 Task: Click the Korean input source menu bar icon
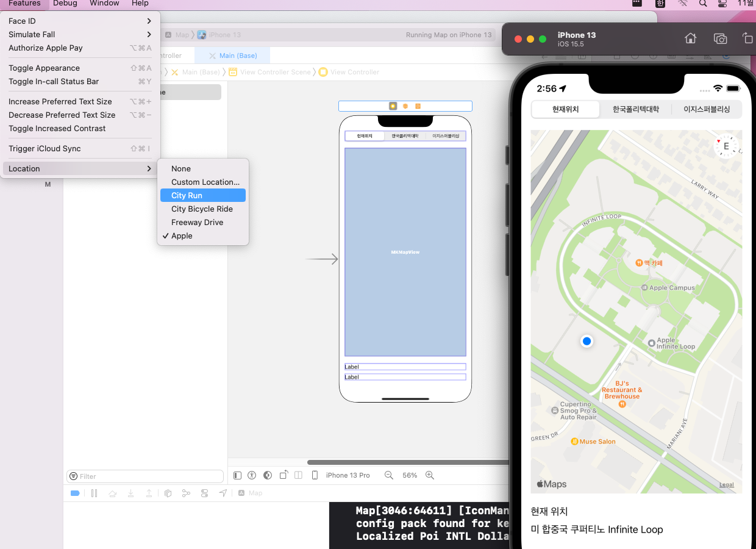click(660, 3)
